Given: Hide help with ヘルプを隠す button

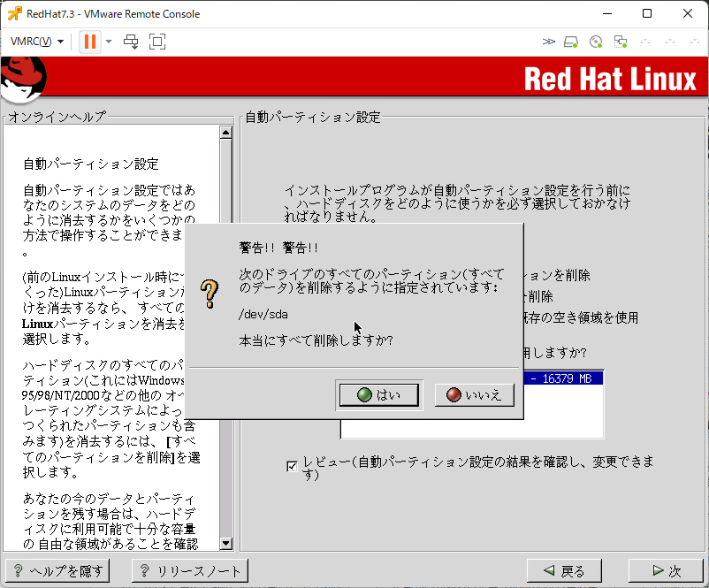Looking at the screenshot, I should click(57, 571).
